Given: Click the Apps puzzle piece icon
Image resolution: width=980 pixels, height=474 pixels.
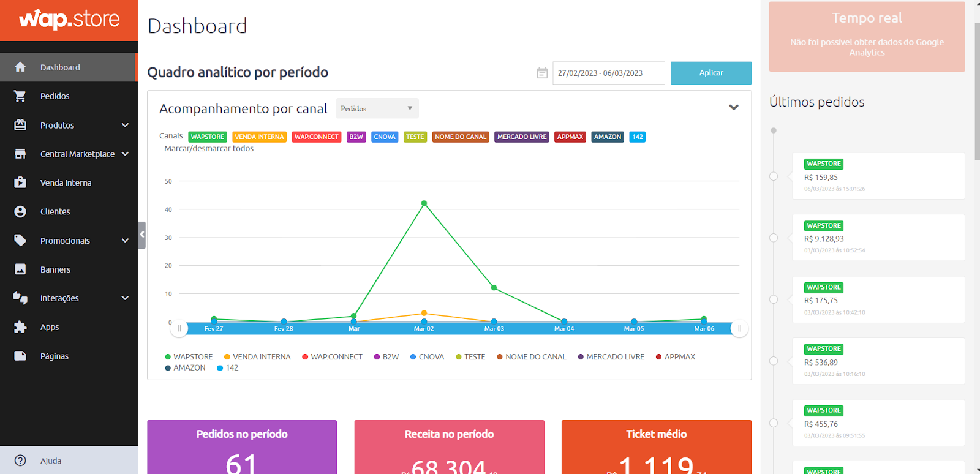Looking at the screenshot, I should [20, 327].
